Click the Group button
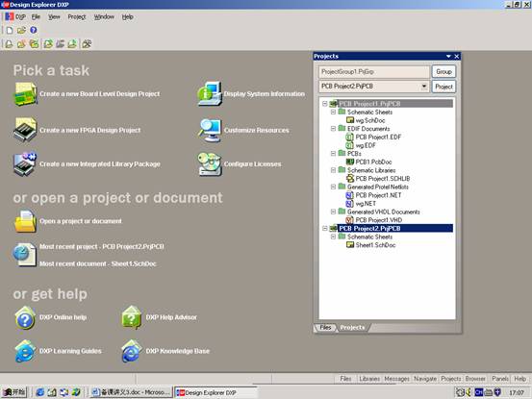This screenshot has height=399, width=532. pyautogui.click(x=443, y=71)
